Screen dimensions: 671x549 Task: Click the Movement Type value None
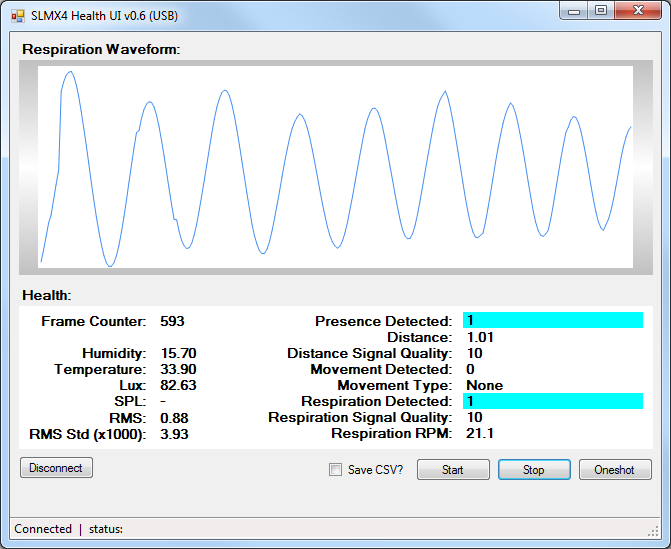[485, 386]
